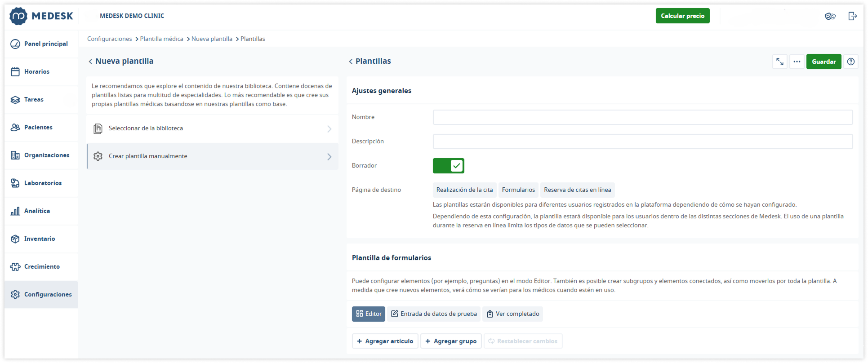Click the Plantillas breadcrumb text
The width and height of the screenshot is (868, 363).
253,39
